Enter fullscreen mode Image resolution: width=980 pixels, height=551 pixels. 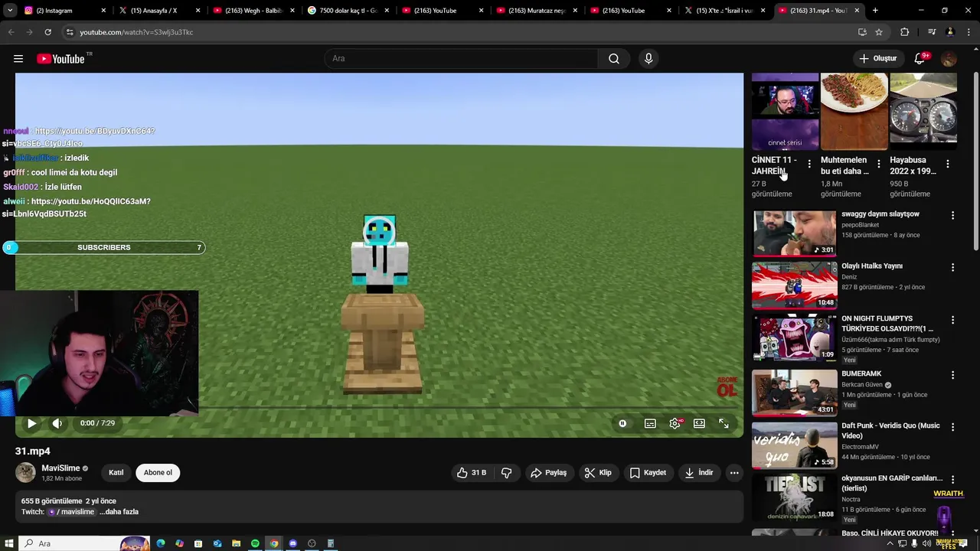(724, 423)
